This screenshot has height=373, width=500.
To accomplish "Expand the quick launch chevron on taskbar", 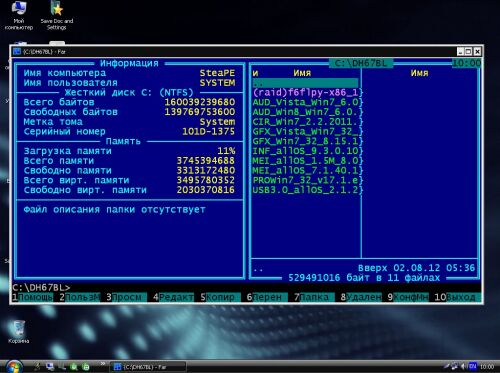I will click(103, 364).
